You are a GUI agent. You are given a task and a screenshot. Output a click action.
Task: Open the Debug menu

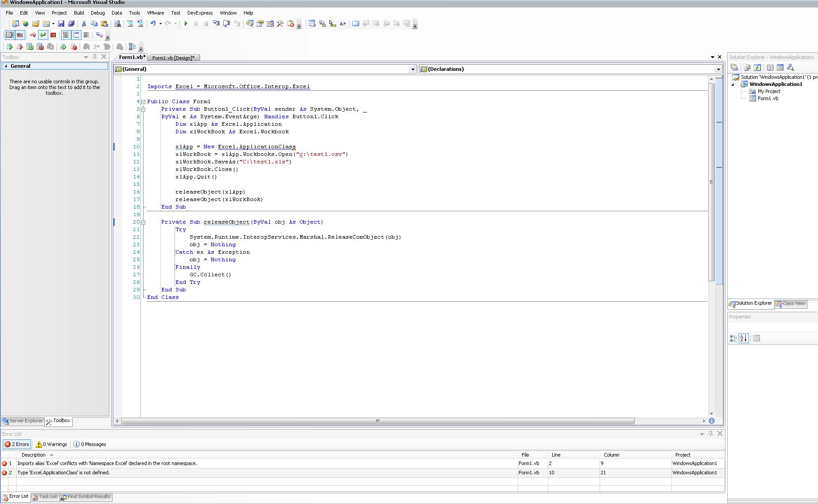tap(97, 13)
